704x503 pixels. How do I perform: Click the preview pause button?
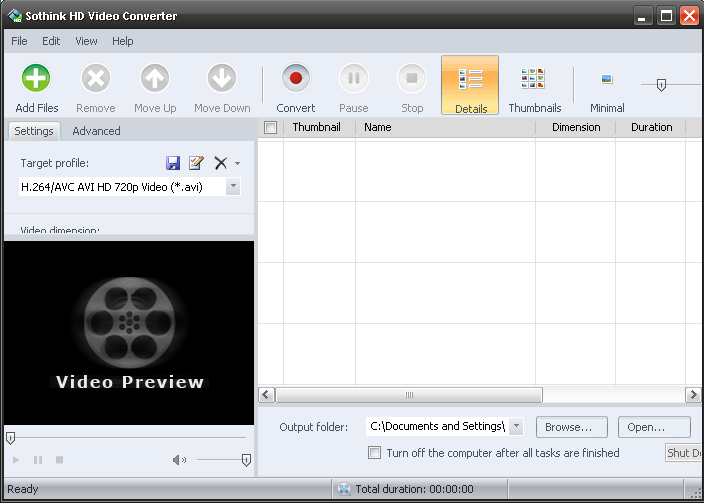click(x=38, y=460)
